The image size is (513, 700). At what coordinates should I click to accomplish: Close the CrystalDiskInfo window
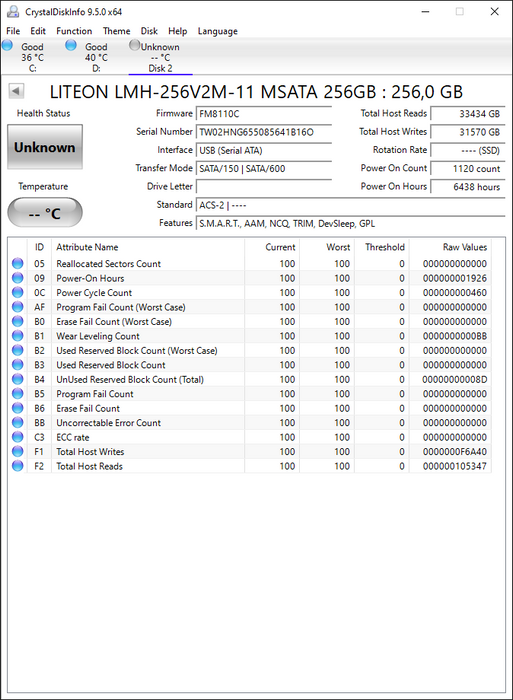494,12
